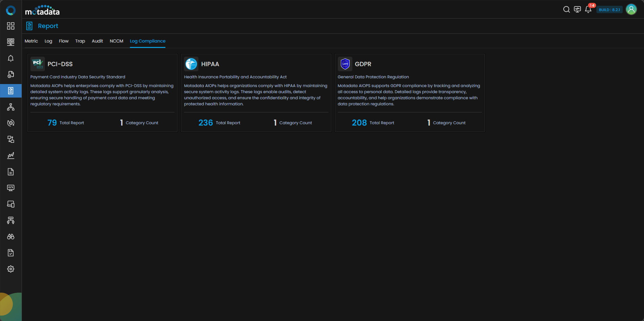Image resolution: width=644 pixels, height=321 pixels.
Task: Click the search magnifier icon
Action: tap(566, 9)
